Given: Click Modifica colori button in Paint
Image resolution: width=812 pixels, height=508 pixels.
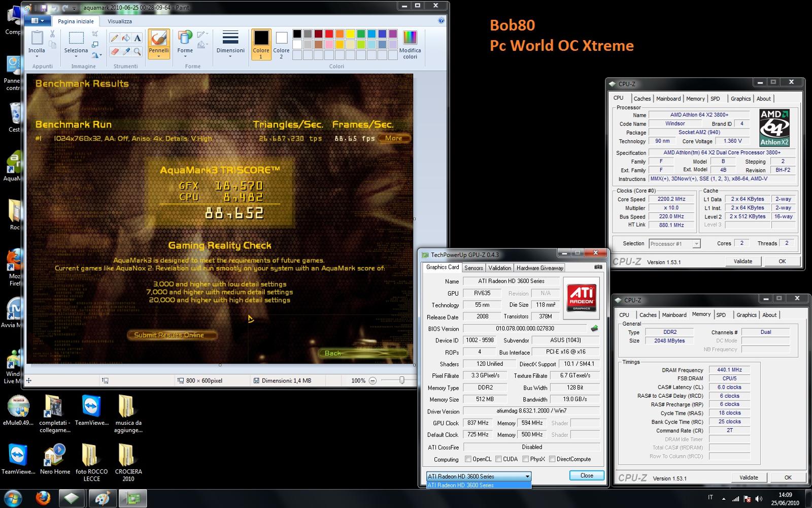Looking at the screenshot, I should (410, 45).
